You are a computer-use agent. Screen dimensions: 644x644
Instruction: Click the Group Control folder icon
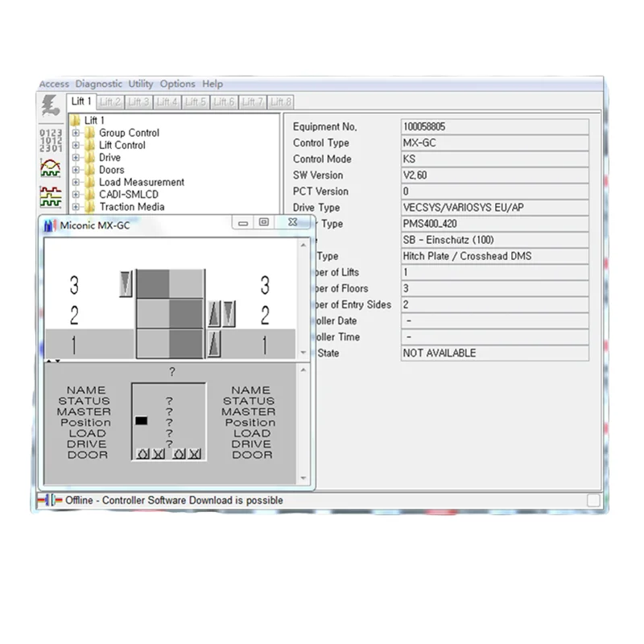pyautogui.click(x=89, y=133)
